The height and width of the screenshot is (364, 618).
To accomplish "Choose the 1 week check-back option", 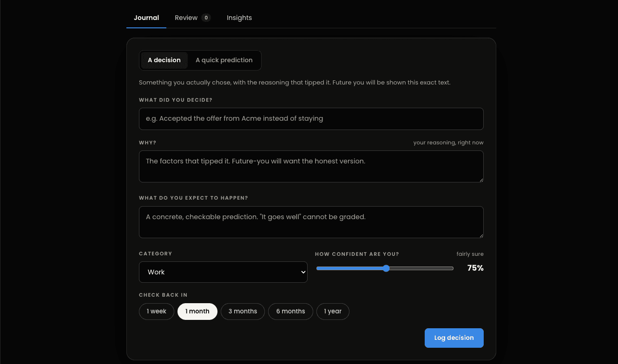I will tap(157, 312).
